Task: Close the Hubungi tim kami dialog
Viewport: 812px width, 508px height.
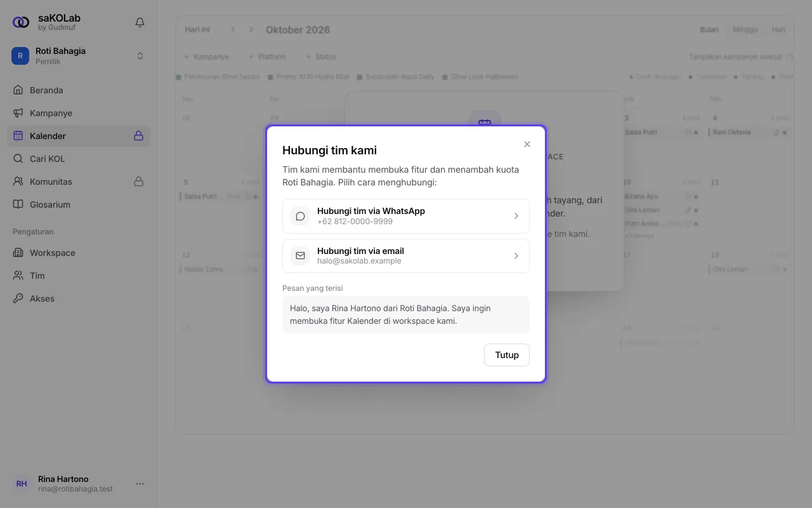Action: 527,144
